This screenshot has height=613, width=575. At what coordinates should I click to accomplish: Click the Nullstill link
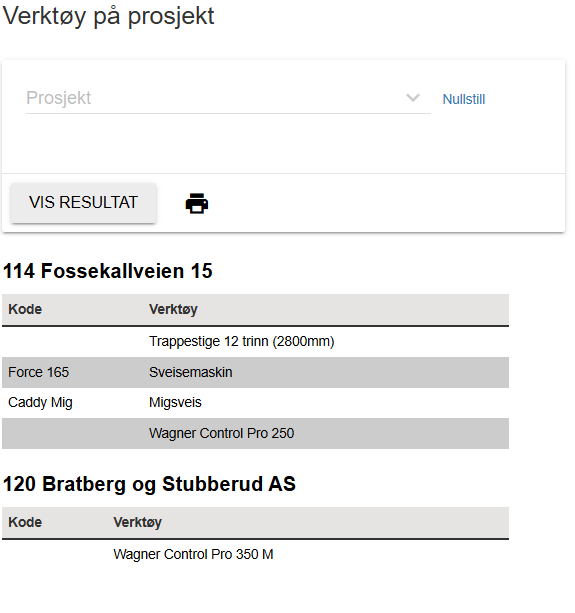464,99
